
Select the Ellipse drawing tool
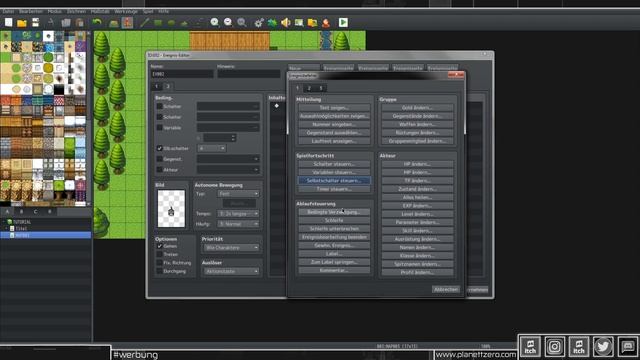click(x=171, y=22)
